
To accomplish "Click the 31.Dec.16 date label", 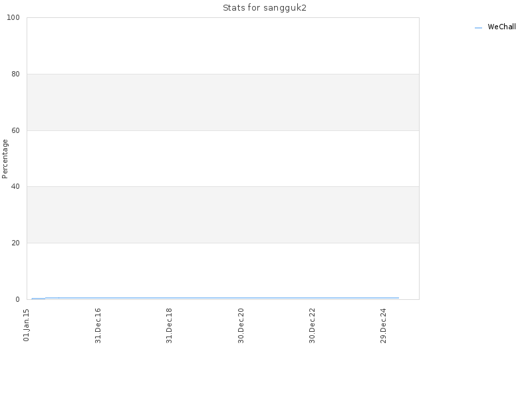I will 98,326.
